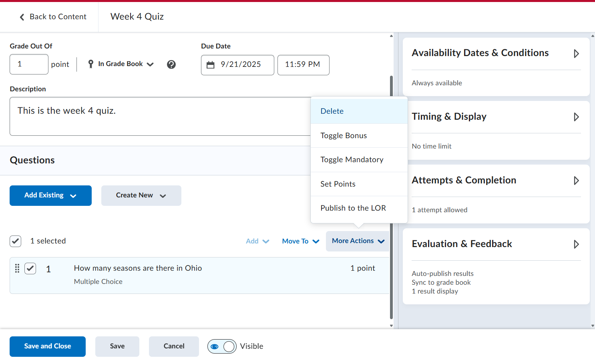The width and height of the screenshot is (595, 364).
Task: Click the Save and Close button
Action: [48, 346]
